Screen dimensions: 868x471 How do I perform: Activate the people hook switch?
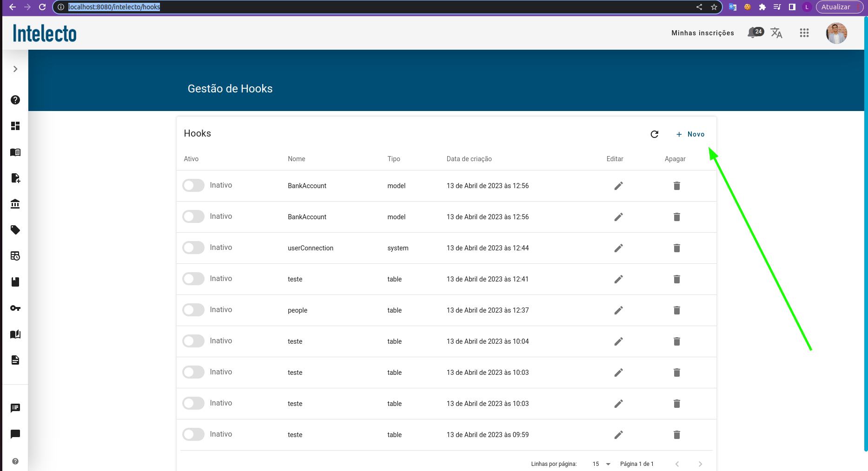point(193,310)
